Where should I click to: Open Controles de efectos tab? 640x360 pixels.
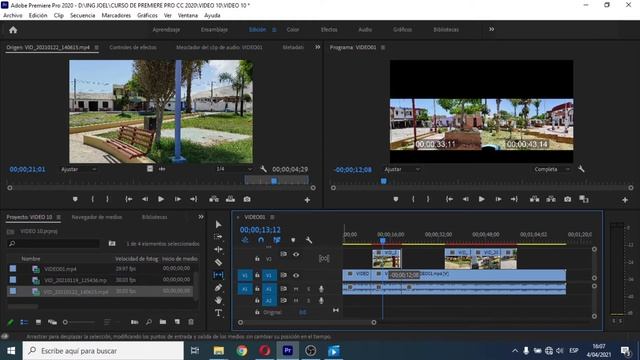coord(133,47)
